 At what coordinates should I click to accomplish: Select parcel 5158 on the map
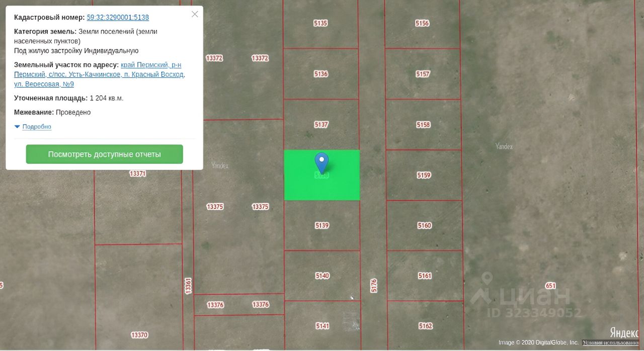(423, 125)
